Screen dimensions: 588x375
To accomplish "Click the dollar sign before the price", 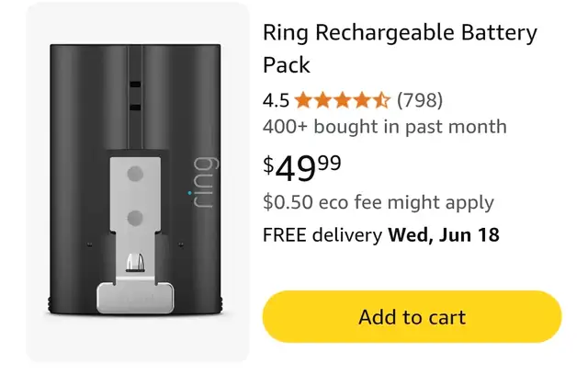I will click(268, 165).
